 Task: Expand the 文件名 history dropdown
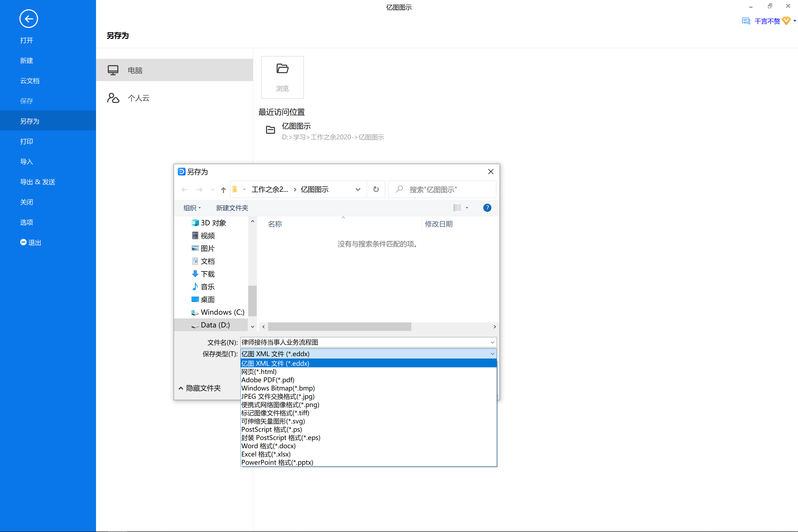coord(492,342)
